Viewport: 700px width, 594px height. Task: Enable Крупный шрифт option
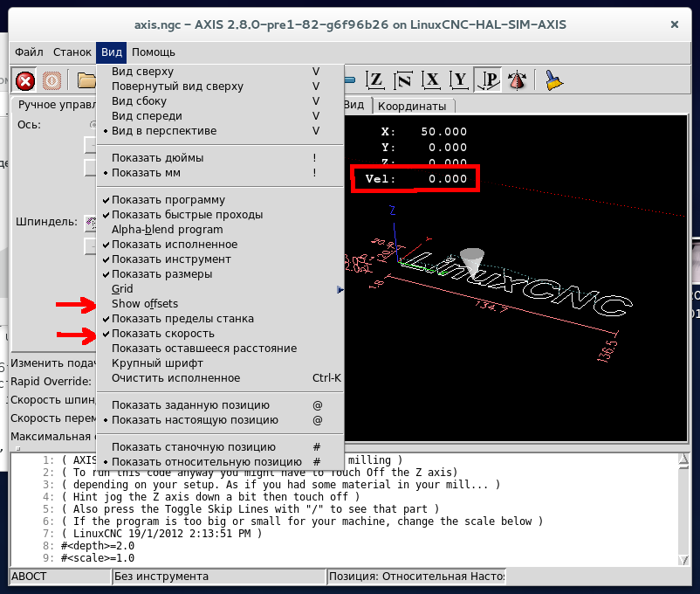point(221,363)
